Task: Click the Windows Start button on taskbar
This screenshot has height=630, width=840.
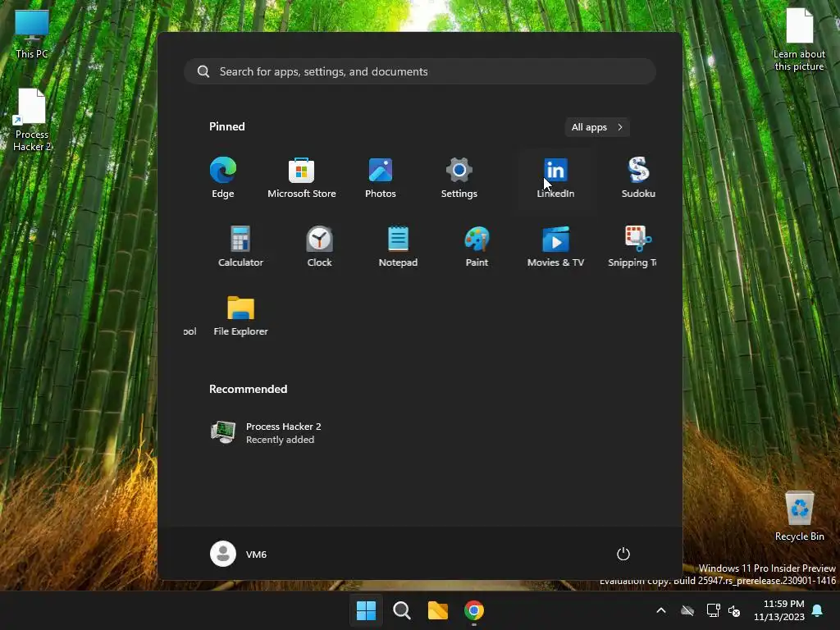Action: click(x=367, y=610)
